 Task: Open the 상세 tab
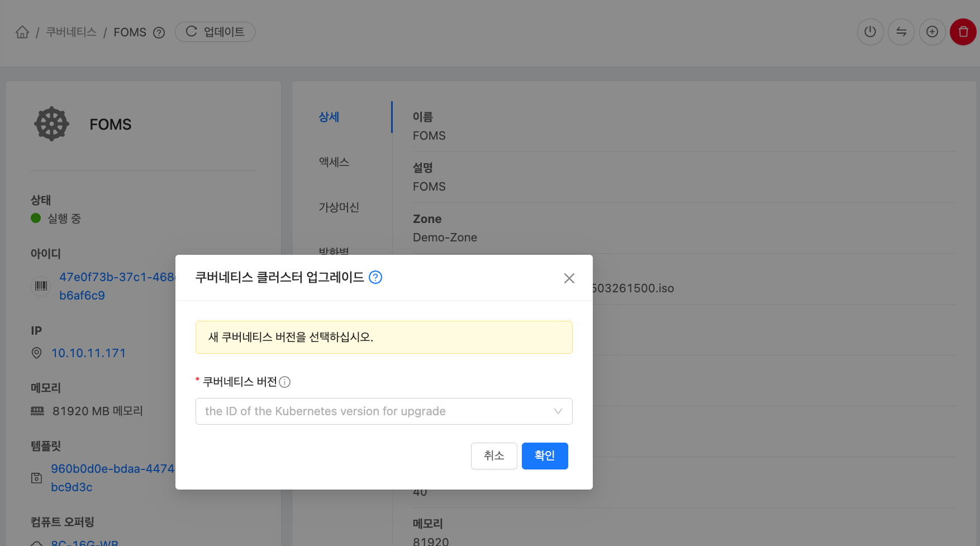click(329, 117)
